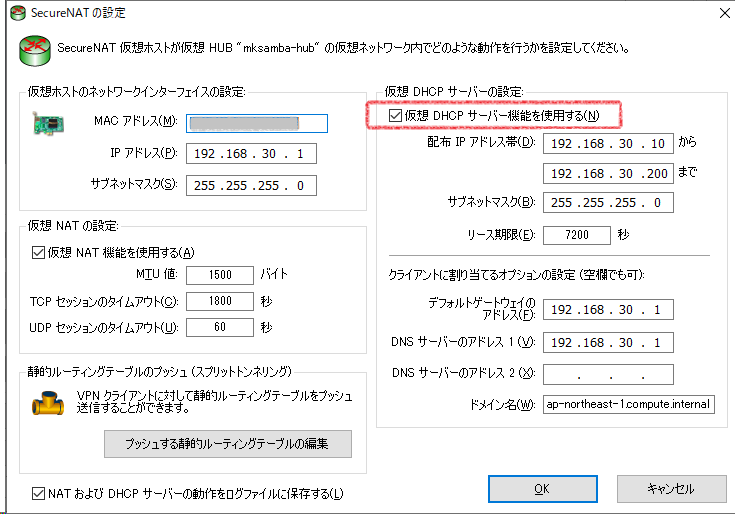The width and height of the screenshot is (735, 514).
Task: Click the DNS server address 1 field
Action: point(608,343)
